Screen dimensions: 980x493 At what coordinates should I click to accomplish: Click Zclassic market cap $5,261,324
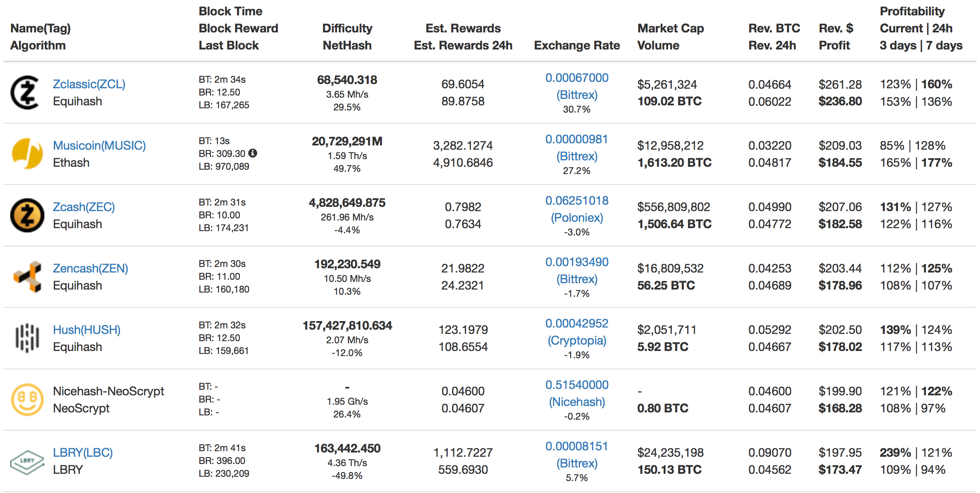pos(667,85)
